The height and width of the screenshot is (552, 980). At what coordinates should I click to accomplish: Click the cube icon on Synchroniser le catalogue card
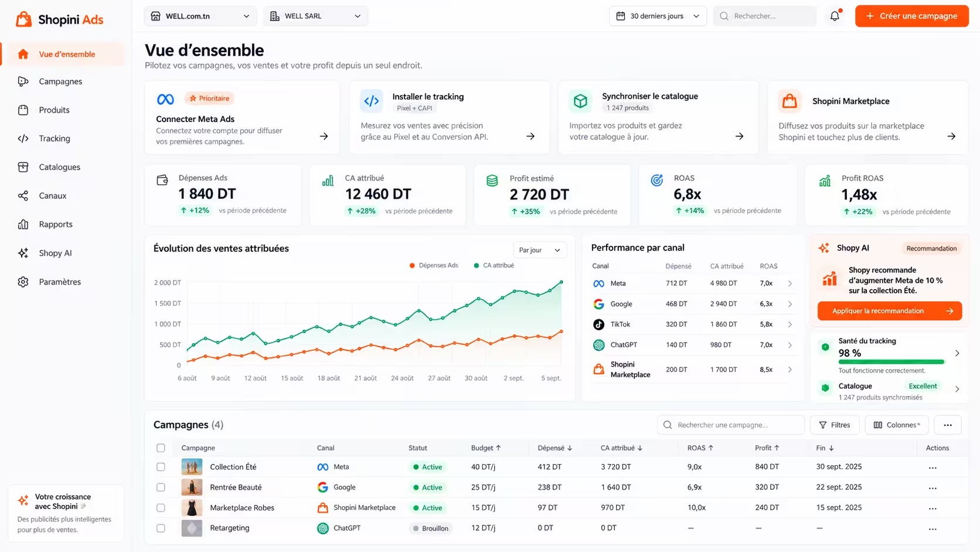580,101
